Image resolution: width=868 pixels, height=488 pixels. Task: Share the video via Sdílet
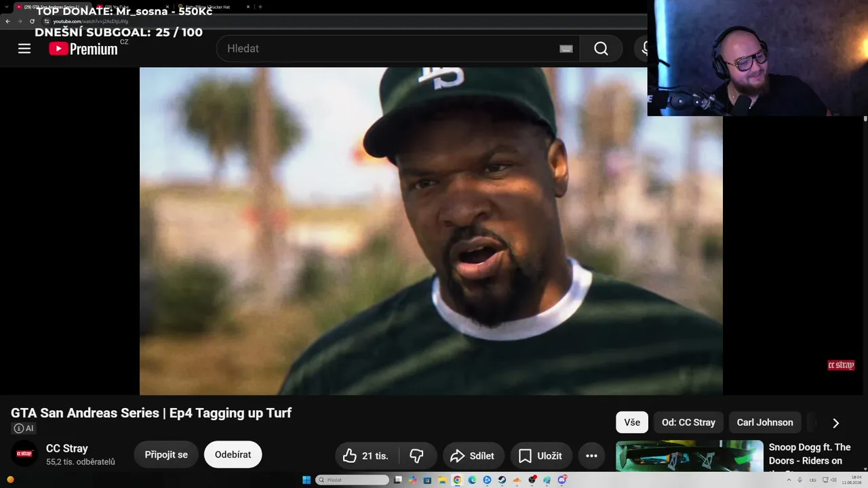[472, 456]
